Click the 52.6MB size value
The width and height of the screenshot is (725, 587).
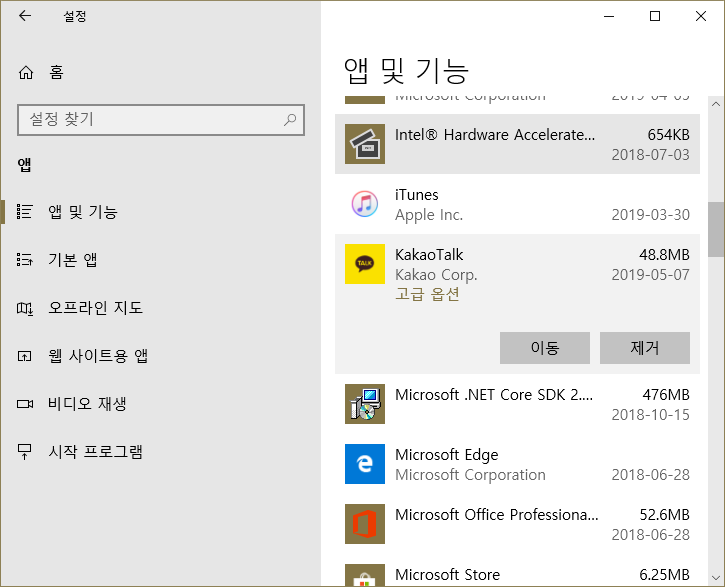(664, 515)
